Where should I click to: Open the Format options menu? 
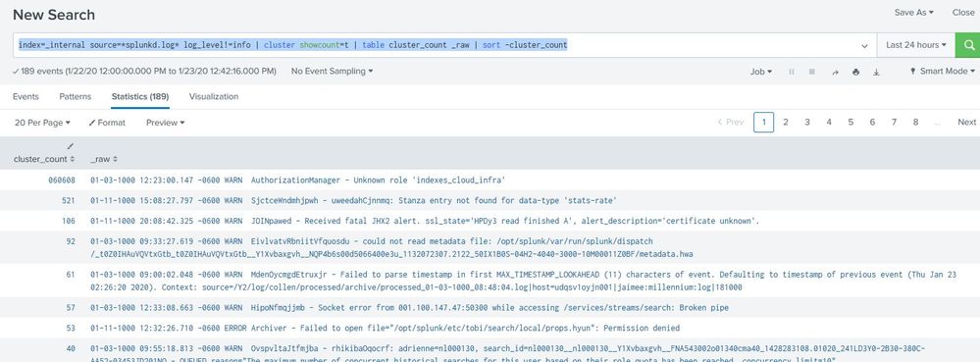(x=107, y=123)
